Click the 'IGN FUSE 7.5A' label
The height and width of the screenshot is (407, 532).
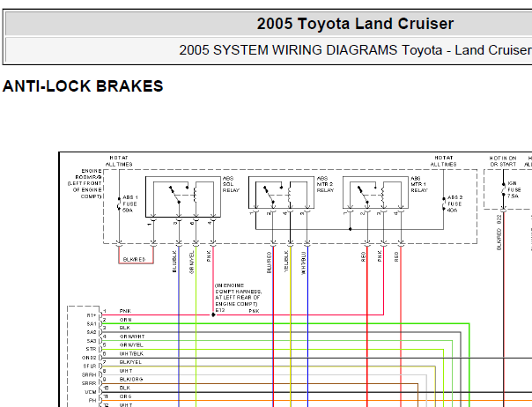514,189
